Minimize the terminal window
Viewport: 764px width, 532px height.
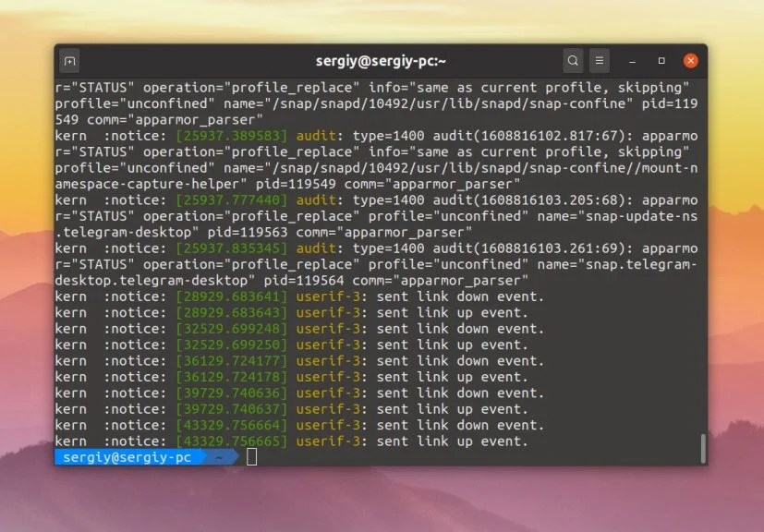[632, 60]
